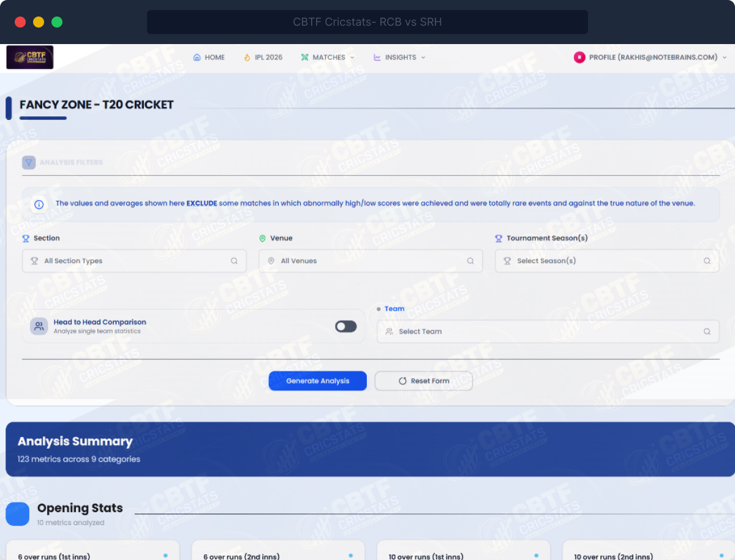
Task: Click the search icon in Venue field
Action: 470,261
